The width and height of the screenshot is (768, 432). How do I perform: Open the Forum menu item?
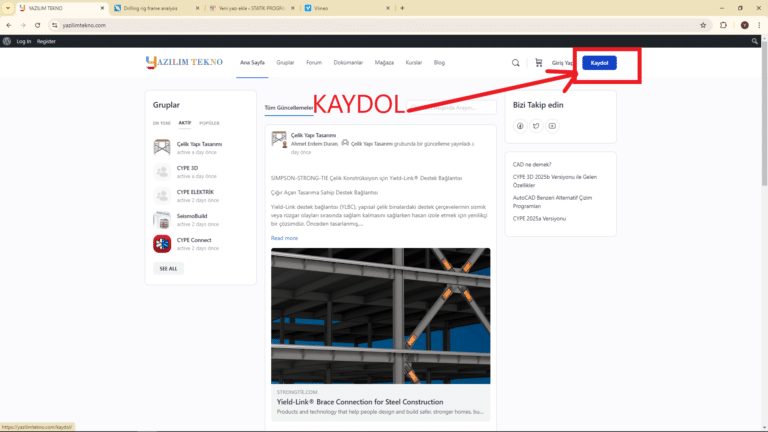tap(314, 62)
